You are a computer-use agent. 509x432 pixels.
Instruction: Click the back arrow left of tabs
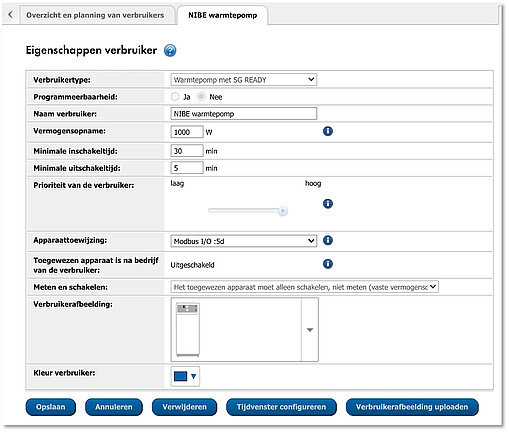tap(11, 14)
